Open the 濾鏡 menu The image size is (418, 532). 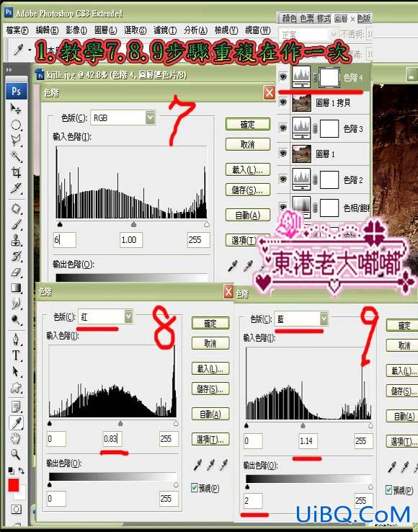(x=165, y=30)
